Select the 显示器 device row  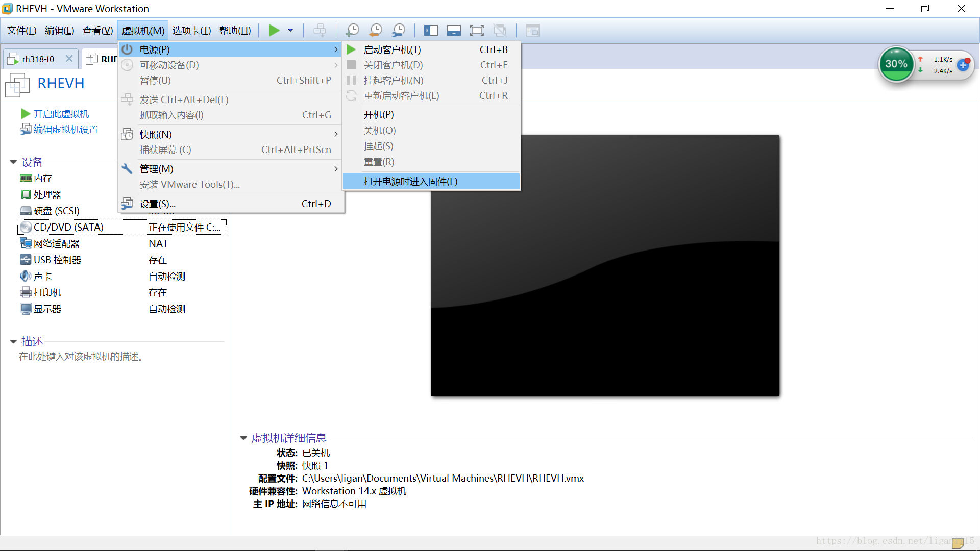pyautogui.click(x=122, y=309)
